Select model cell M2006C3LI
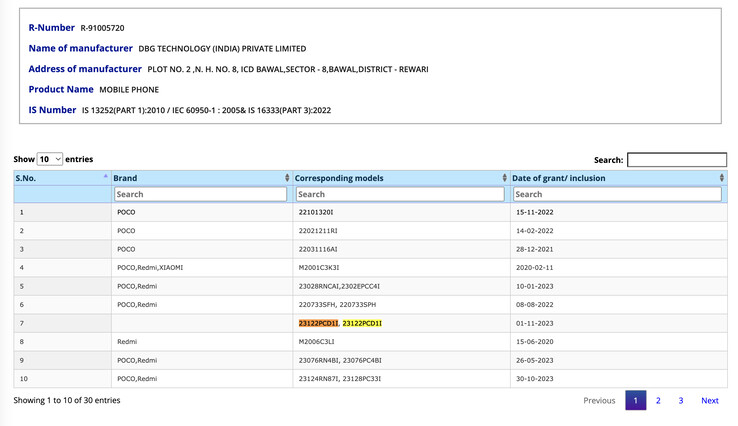 pyautogui.click(x=316, y=342)
